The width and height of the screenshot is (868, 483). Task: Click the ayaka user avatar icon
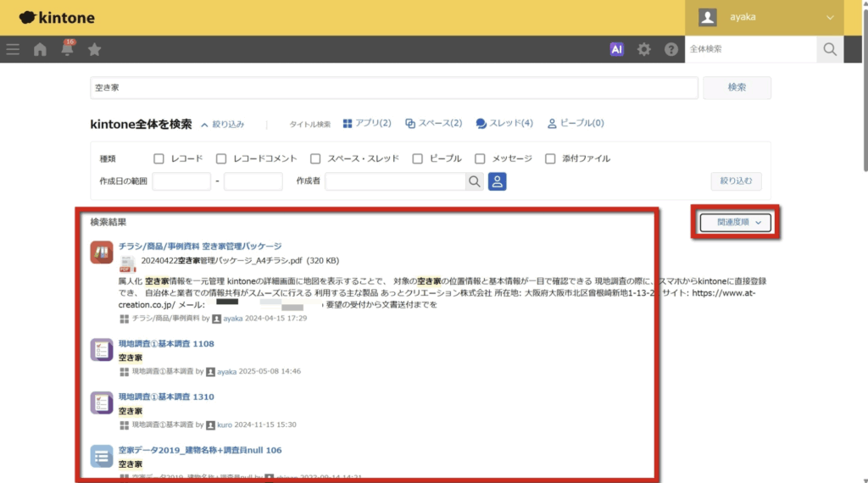point(708,17)
